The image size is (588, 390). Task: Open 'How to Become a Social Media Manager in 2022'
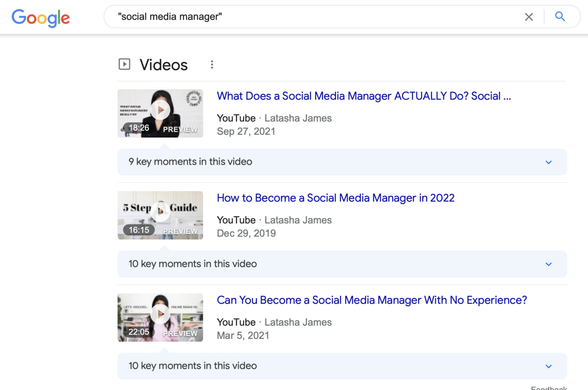tap(336, 198)
